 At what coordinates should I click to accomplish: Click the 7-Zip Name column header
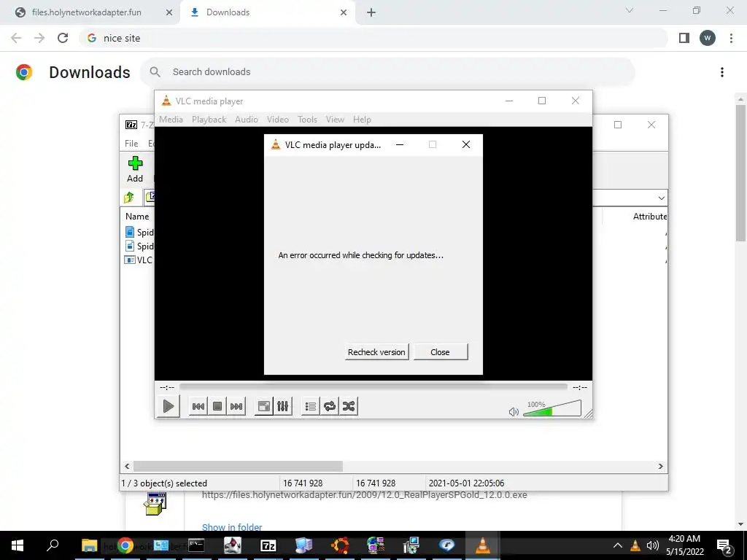[x=137, y=216]
